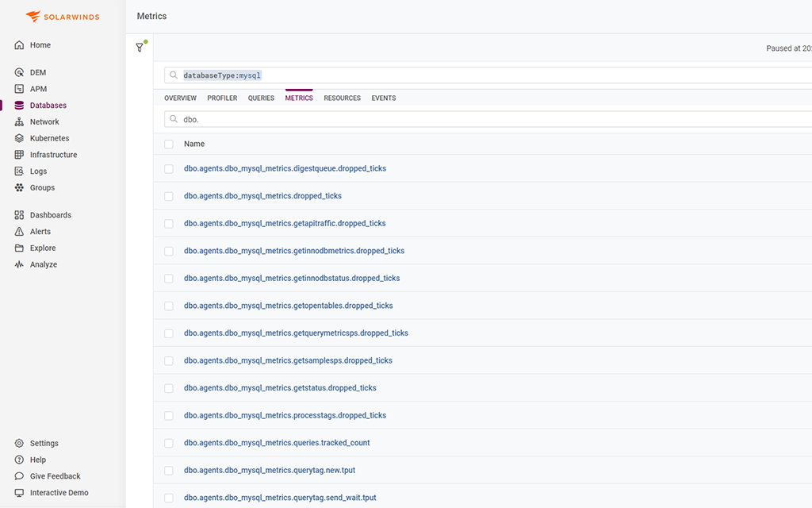Open the Events tab
812x508 pixels.
(384, 98)
